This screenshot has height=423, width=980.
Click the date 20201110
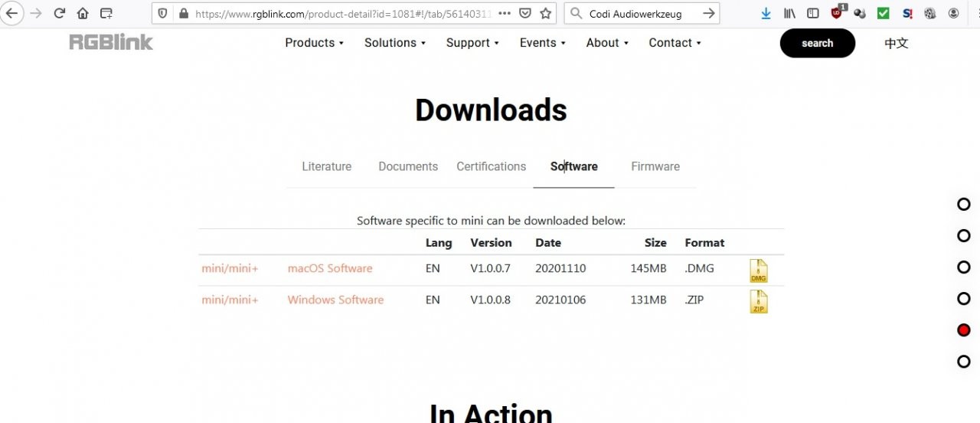click(560, 268)
